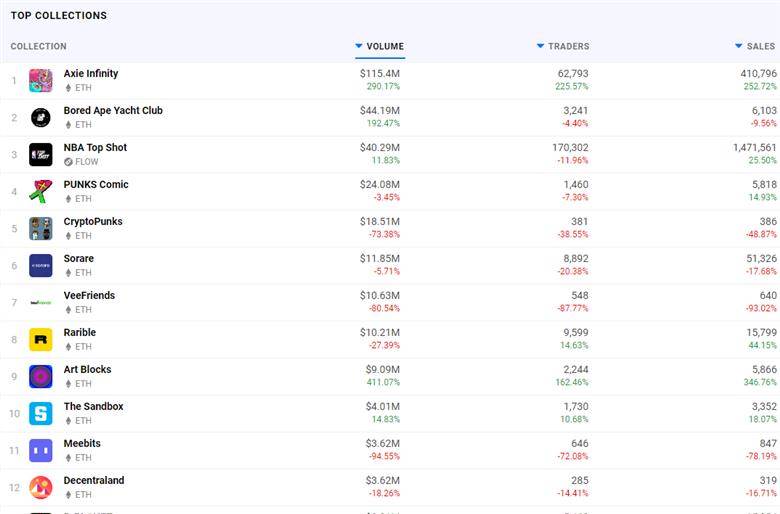780x514 pixels.
Task: Click the CryptoPunks collection thumbnail icon
Action: tap(41, 228)
